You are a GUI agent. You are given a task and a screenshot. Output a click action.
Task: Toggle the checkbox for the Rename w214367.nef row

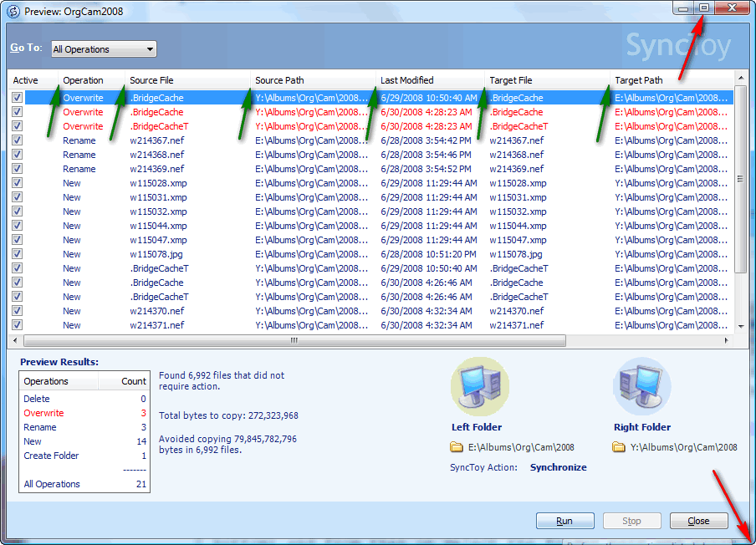pyautogui.click(x=18, y=140)
